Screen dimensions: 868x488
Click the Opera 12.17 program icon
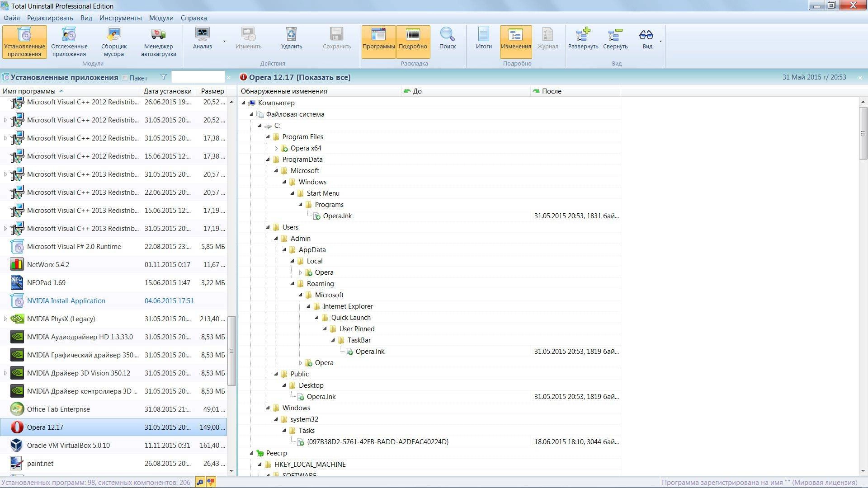(x=17, y=427)
